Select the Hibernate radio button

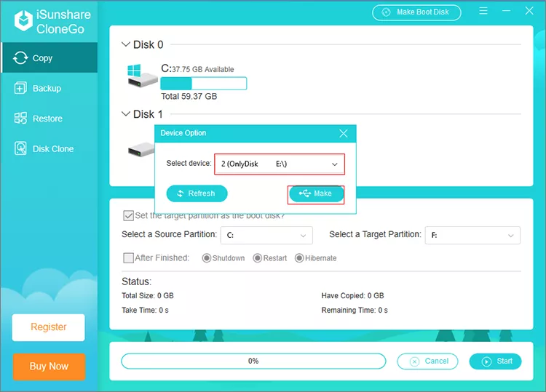299,258
